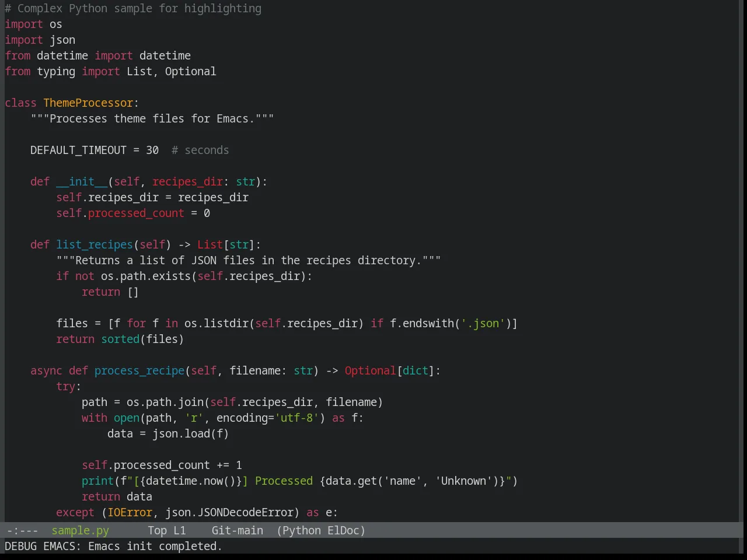Click 'DEFAULT_TIMEOUT' constant
Screen dimensions: 747x560
pyautogui.click(x=78, y=150)
